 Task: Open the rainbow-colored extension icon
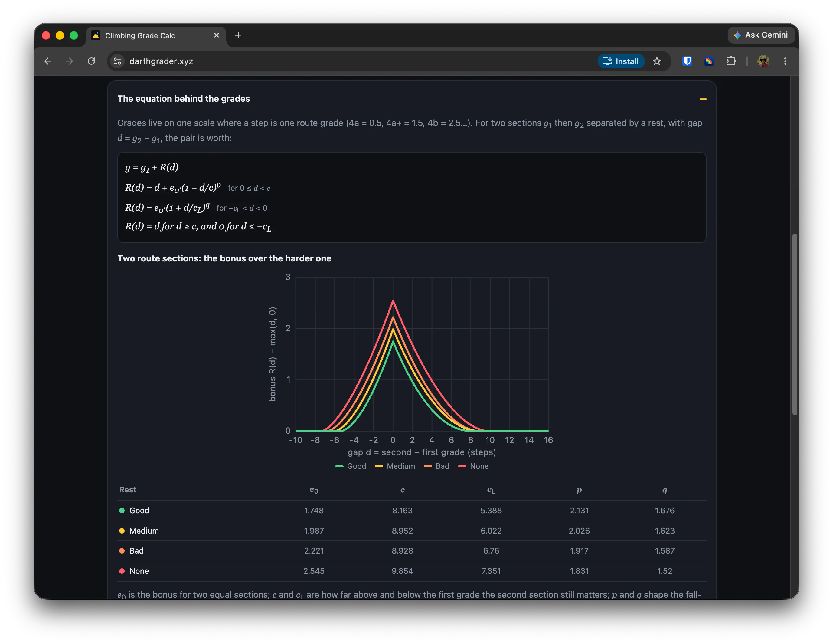(709, 61)
